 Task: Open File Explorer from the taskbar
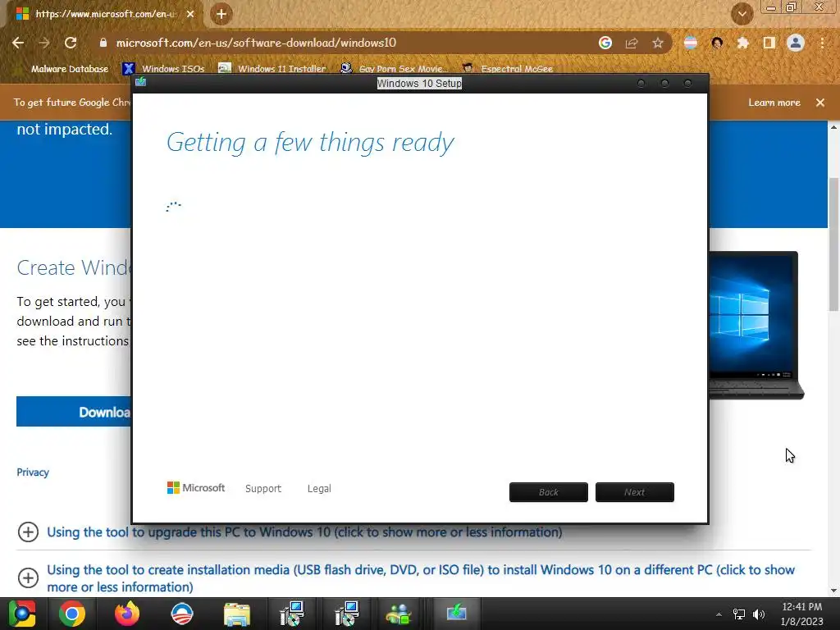click(x=236, y=614)
